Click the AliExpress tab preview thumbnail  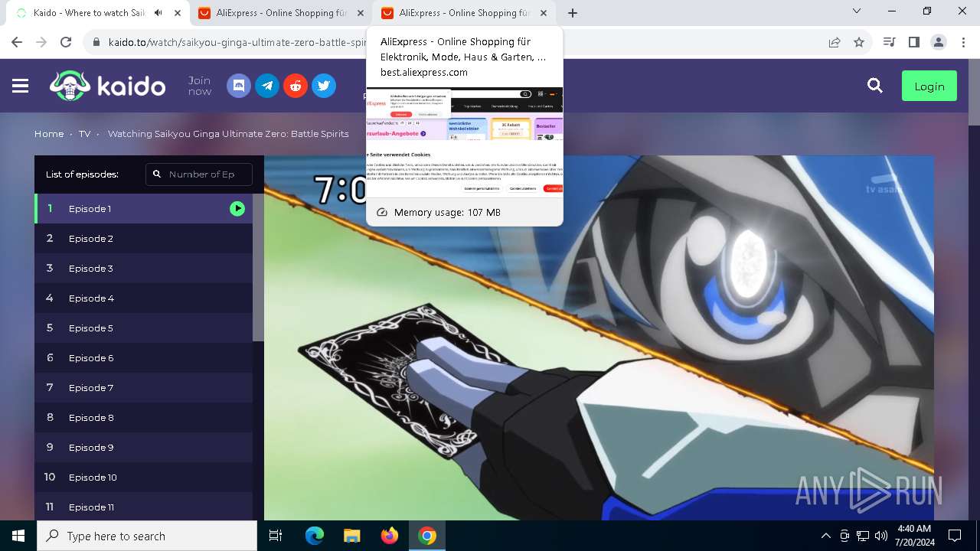pos(465,142)
